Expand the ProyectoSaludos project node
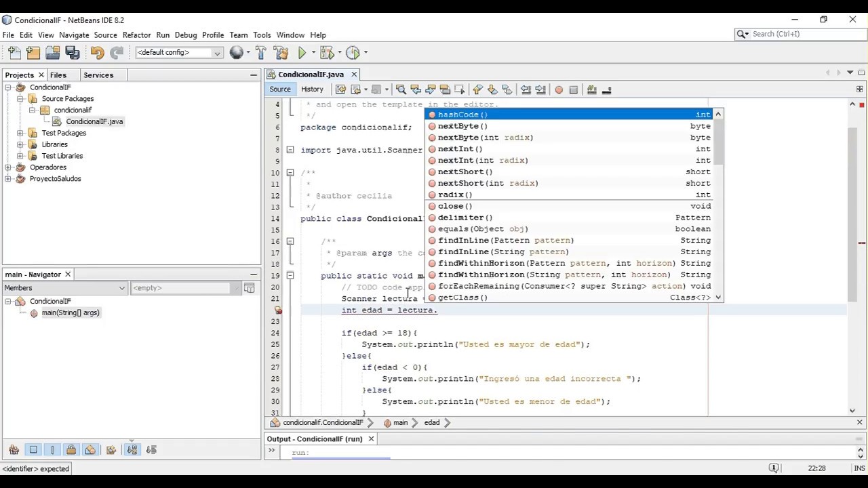This screenshot has width=868, height=488. click(8, 179)
